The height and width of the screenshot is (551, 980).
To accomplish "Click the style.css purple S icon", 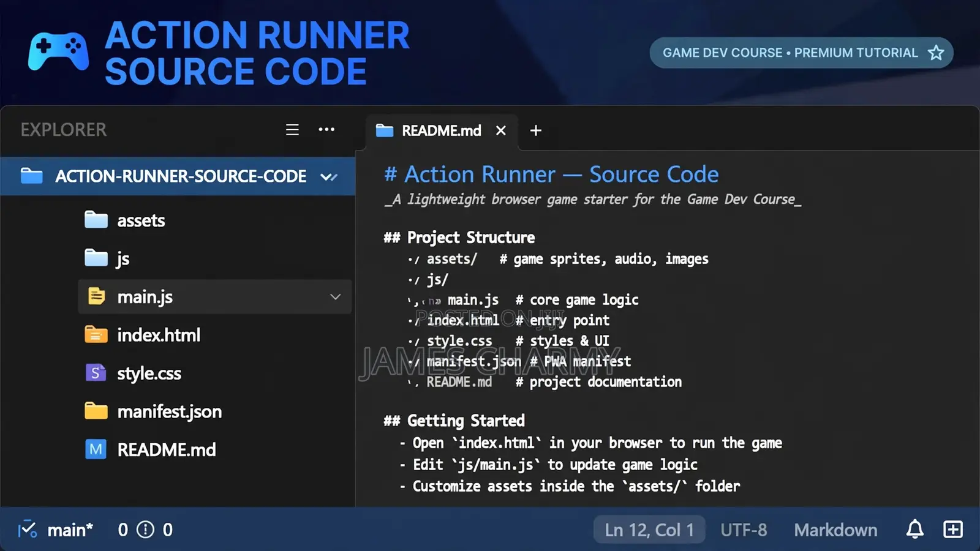I will [96, 373].
